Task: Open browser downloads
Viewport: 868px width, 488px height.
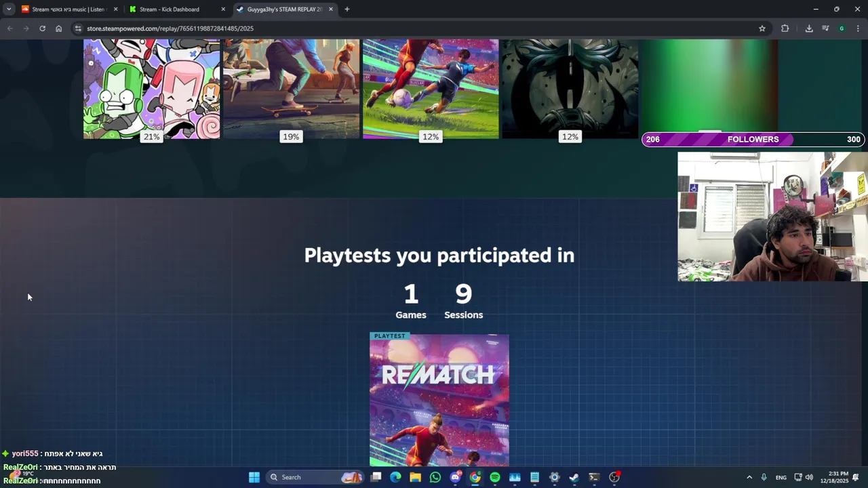Action: tap(809, 28)
